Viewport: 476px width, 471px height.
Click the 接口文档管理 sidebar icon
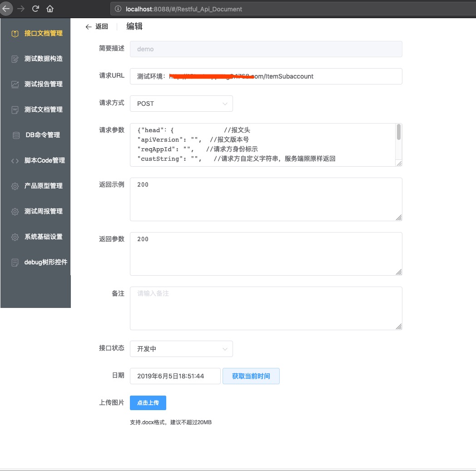[x=15, y=33]
